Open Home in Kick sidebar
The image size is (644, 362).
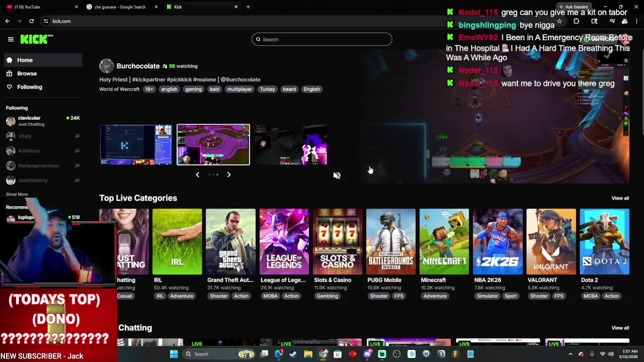pos(42,60)
